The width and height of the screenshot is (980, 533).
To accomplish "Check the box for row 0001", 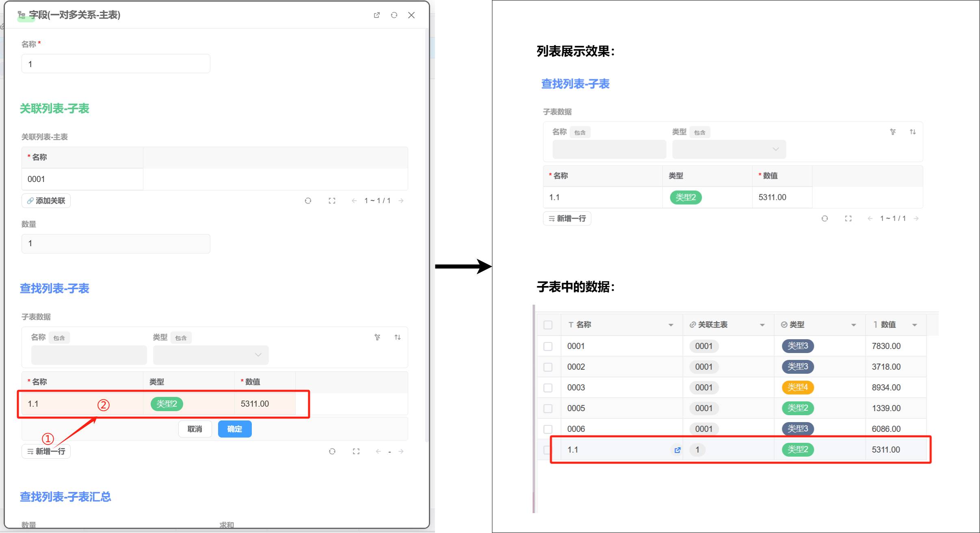I will click(x=548, y=346).
